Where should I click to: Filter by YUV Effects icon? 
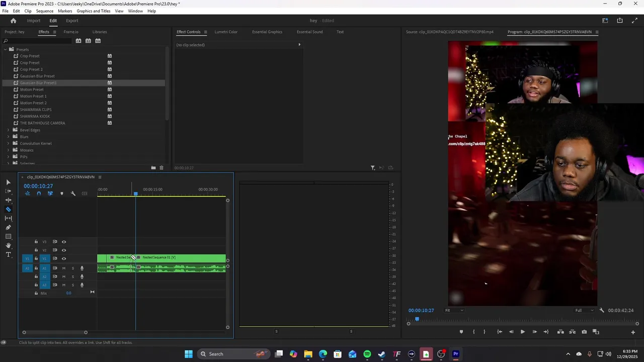point(98,41)
